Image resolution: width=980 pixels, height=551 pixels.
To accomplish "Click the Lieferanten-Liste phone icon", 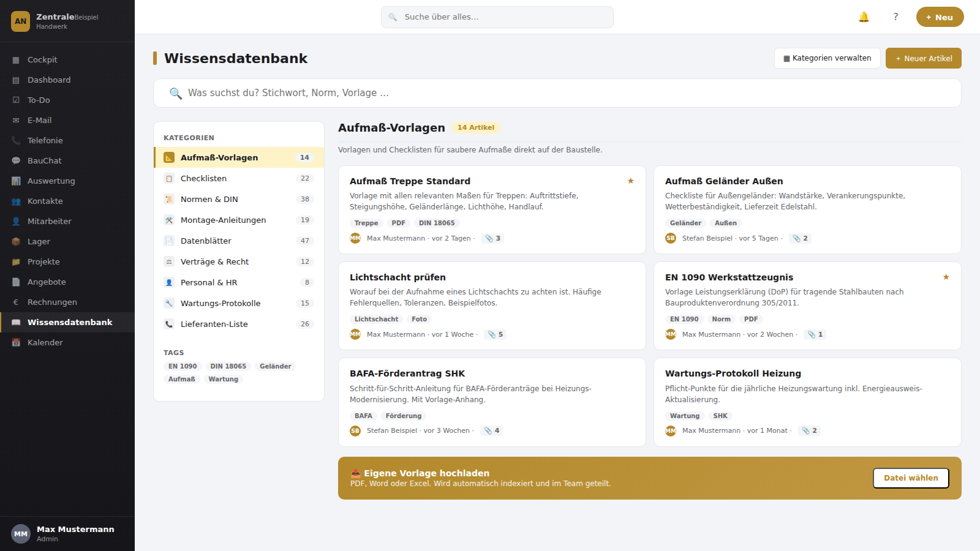I will (x=169, y=324).
